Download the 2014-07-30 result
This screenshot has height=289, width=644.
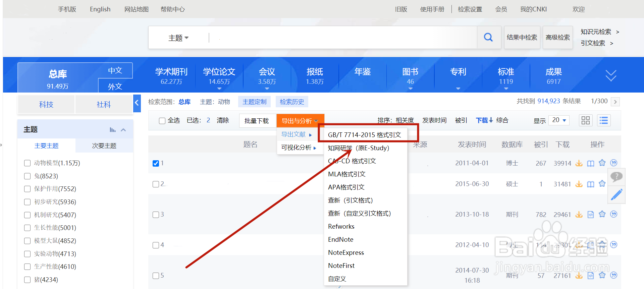point(579,276)
